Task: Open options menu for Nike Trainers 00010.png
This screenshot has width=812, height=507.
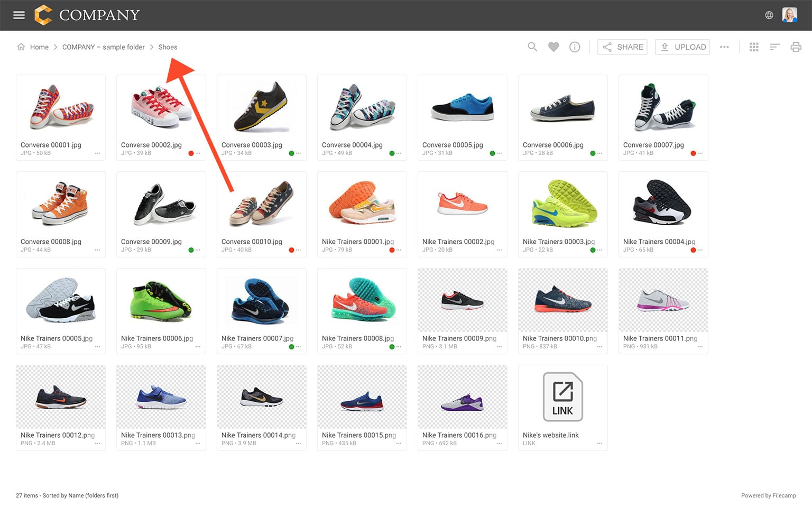Action: tap(599, 347)
